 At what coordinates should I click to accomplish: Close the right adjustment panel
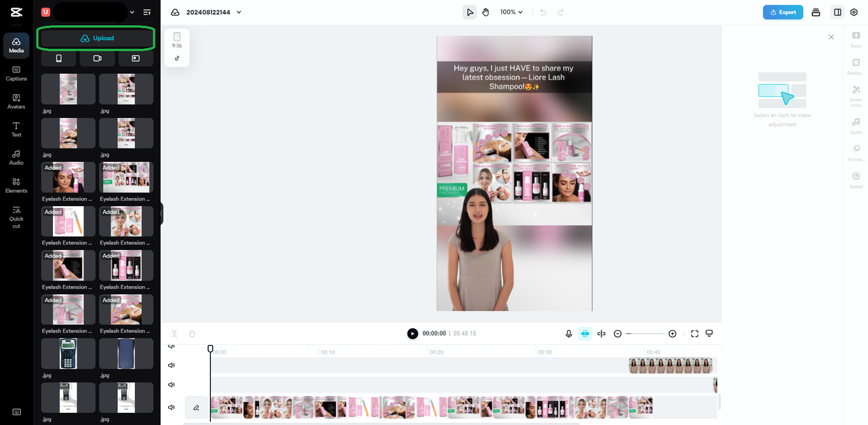click(831, 37)
